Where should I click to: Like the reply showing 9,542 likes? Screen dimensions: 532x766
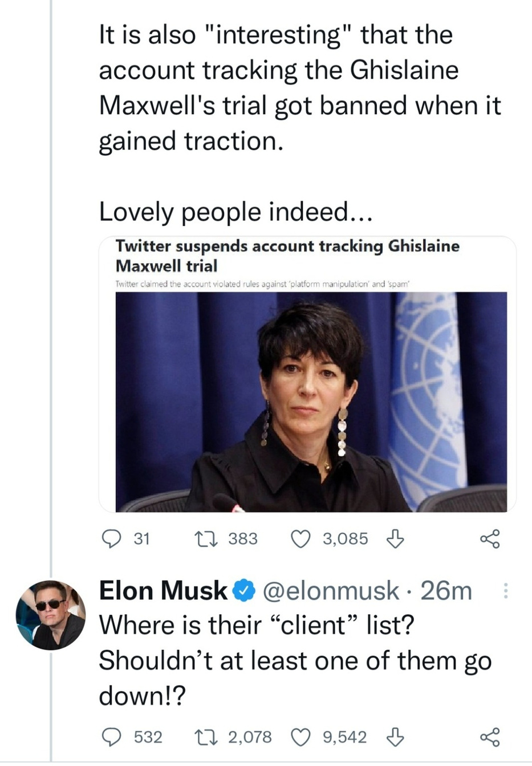(x=300, y=737)
